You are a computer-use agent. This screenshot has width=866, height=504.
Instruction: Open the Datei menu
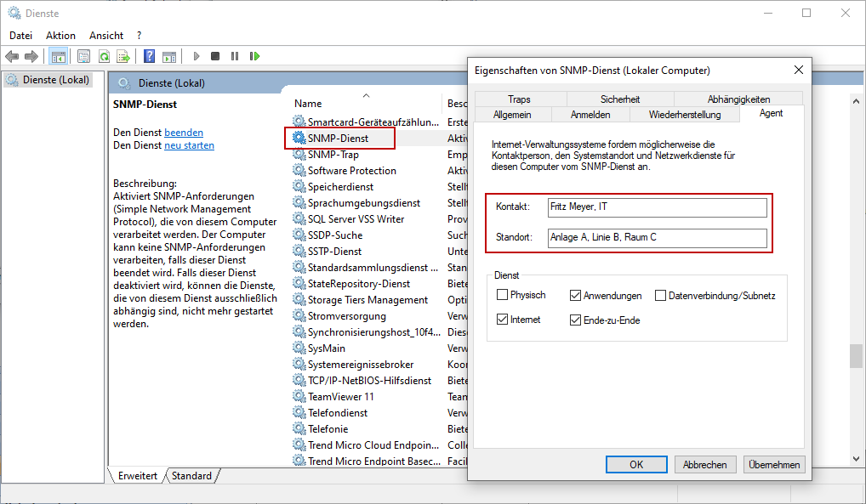coord(21,36)
